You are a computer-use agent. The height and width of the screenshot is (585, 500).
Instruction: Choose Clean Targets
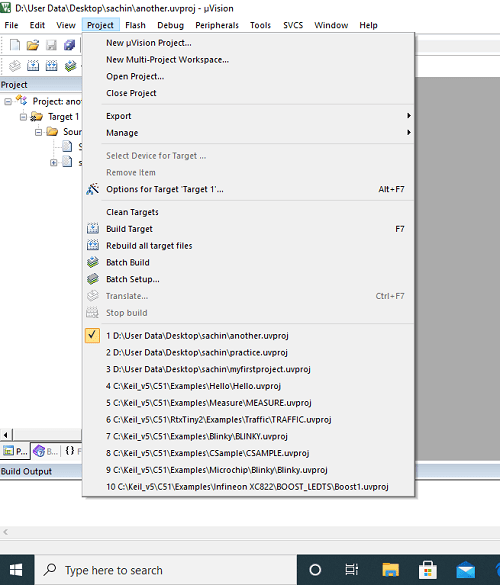(x=248, y=212)
